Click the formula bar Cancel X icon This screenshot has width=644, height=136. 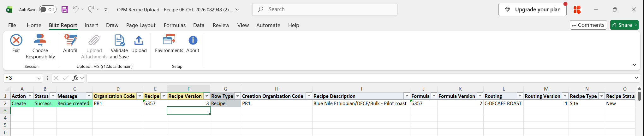56,78
